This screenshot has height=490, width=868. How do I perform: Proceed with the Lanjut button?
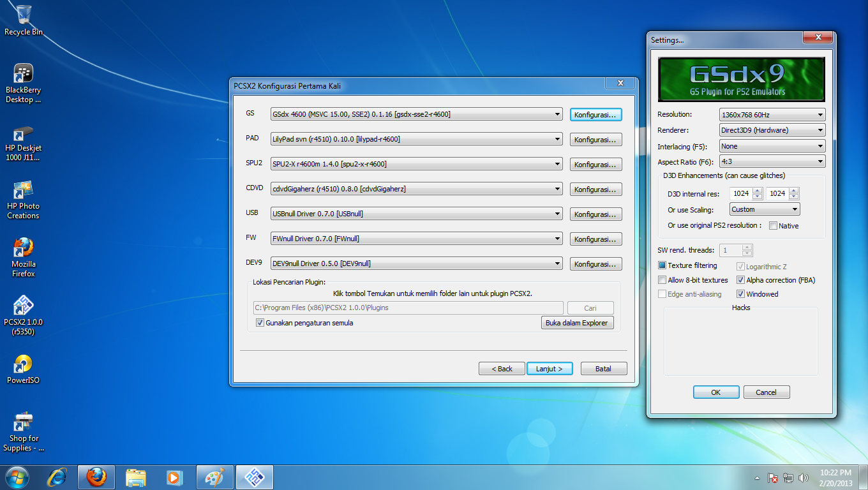click(550, 369)
